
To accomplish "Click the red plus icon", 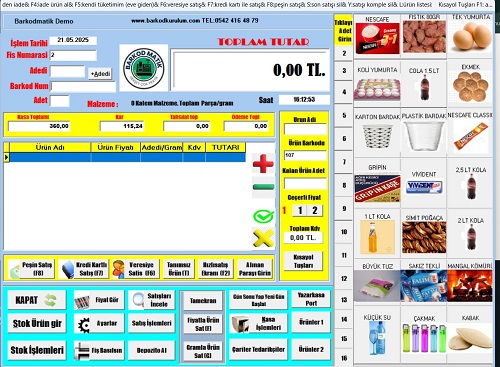I will point(263,163).
